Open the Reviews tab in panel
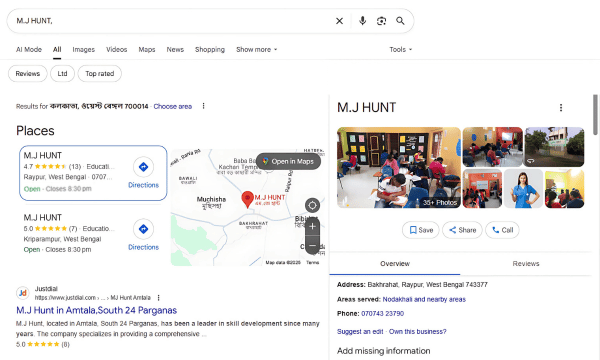Screen dimensions: 600x360 [526, 264]
